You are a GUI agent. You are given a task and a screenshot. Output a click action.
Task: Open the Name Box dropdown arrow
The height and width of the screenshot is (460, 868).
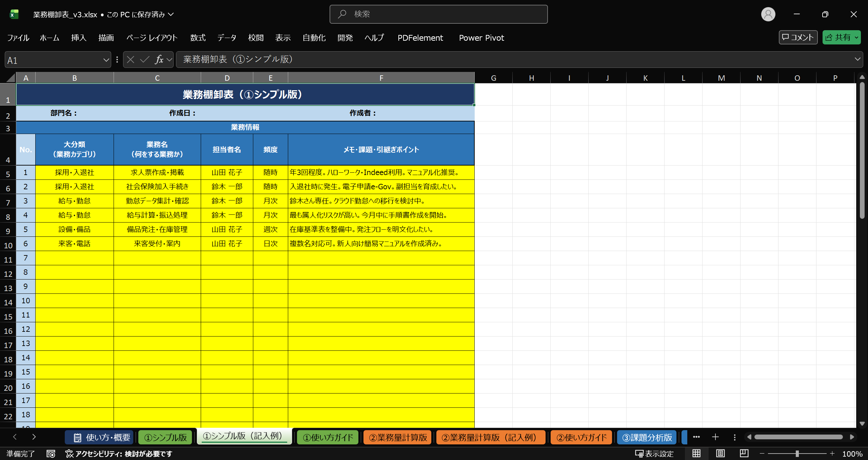(x=106, y=60)
